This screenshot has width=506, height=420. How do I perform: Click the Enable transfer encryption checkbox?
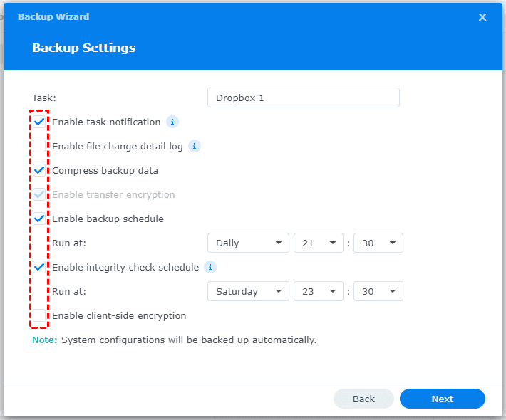click(39, 194)
